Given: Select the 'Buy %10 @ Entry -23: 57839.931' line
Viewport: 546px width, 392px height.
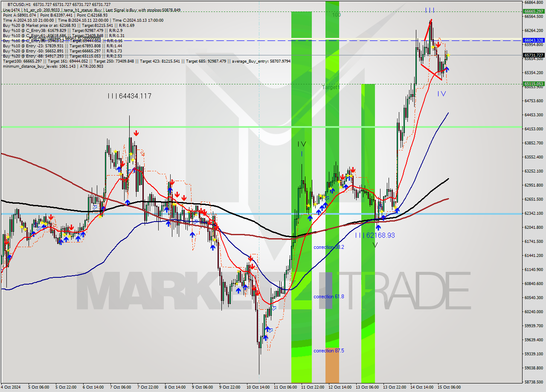Looking at the screenshot, I should [x=62, y=46].
